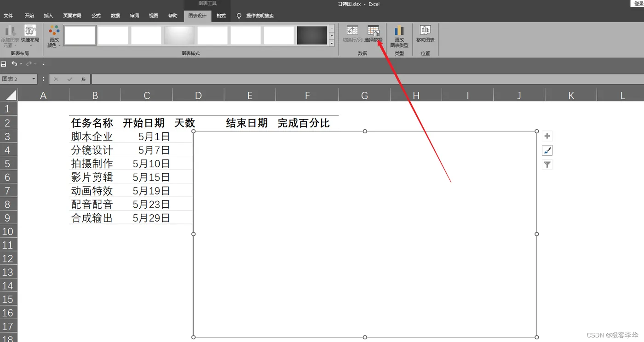Click the 移动图表 (Move Chart) icon
This screenshot has height=342, width=644.
click(425, 31)
